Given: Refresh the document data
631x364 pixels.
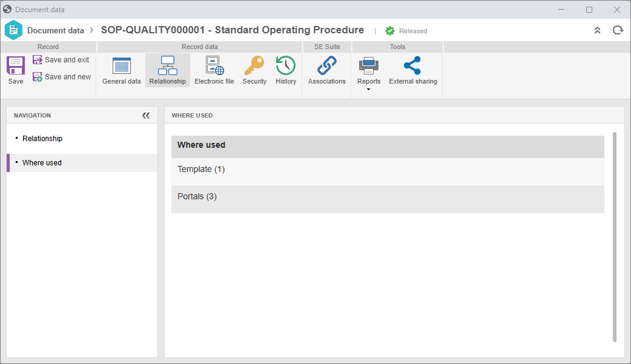Looking at the screenshot, I should [x=617, y=30].
